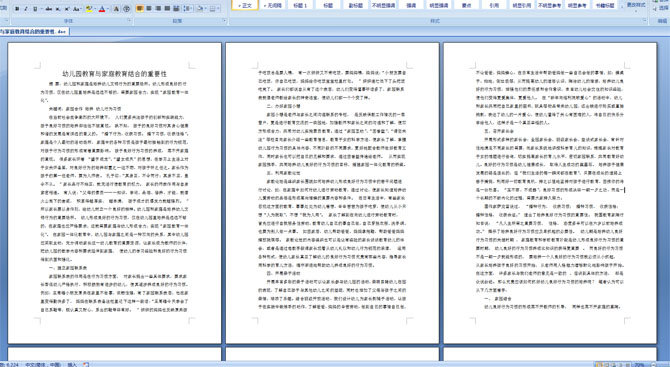Select the justify alignment icon

tap(167, 8)
